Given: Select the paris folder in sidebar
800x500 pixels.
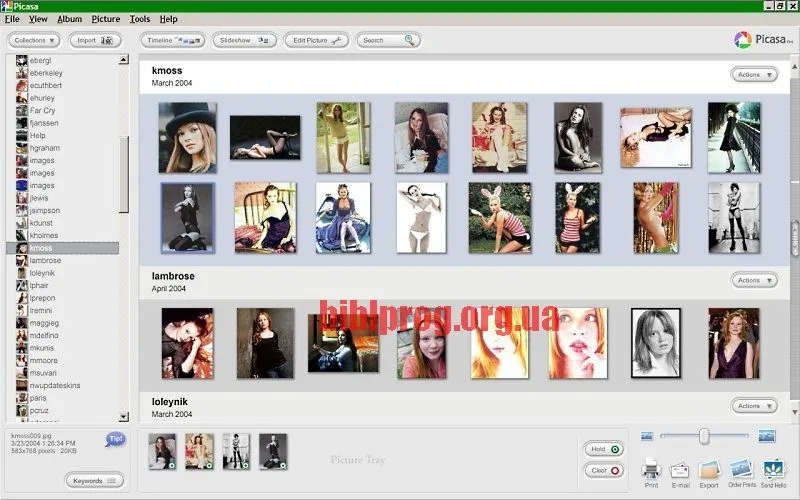Looking at the screenshot, I should [x=38, y=397].
